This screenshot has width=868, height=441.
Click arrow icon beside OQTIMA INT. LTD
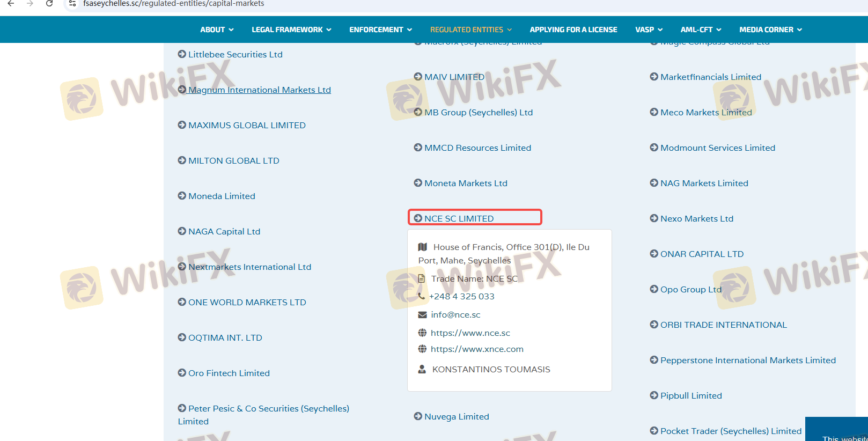pyautogui.click(x=182, y=337)
